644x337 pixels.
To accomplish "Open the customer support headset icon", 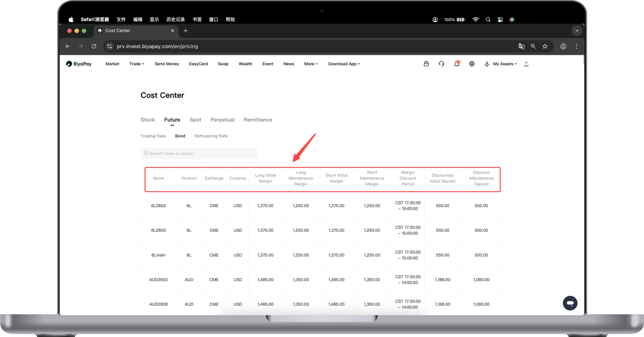I will pyautogui.click(x=441, y=64).
